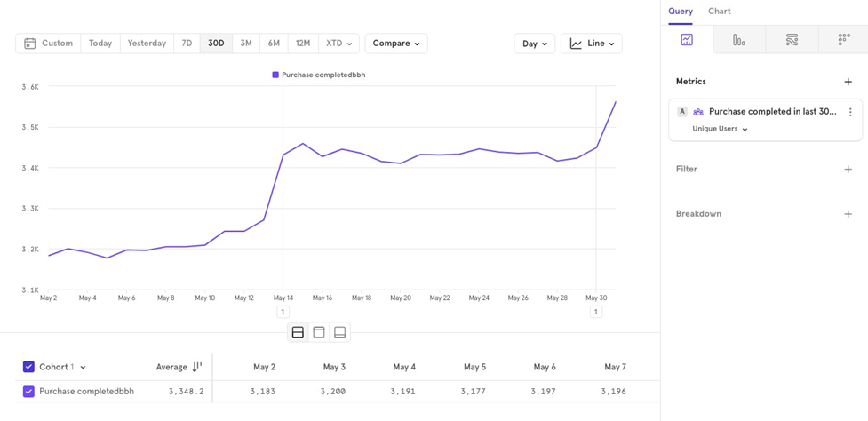Viewport: 868px width, 421px height.
Task: Set date range to 7D
Action: 187,44
